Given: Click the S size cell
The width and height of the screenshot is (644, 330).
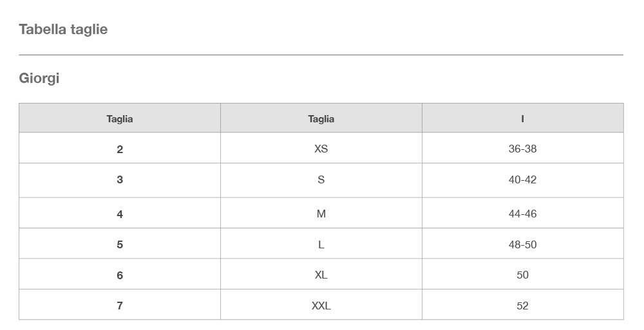Looking at the screenshot, I should (x=321, y=180).
